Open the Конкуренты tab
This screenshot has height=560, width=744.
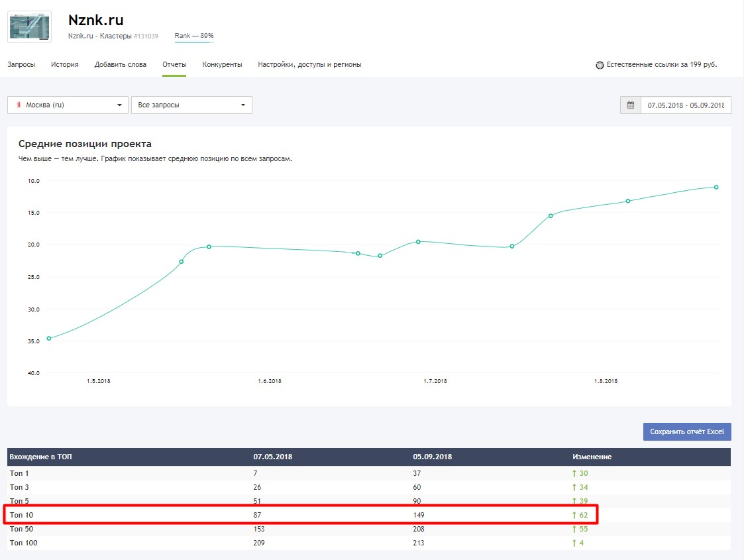[222, 64]
